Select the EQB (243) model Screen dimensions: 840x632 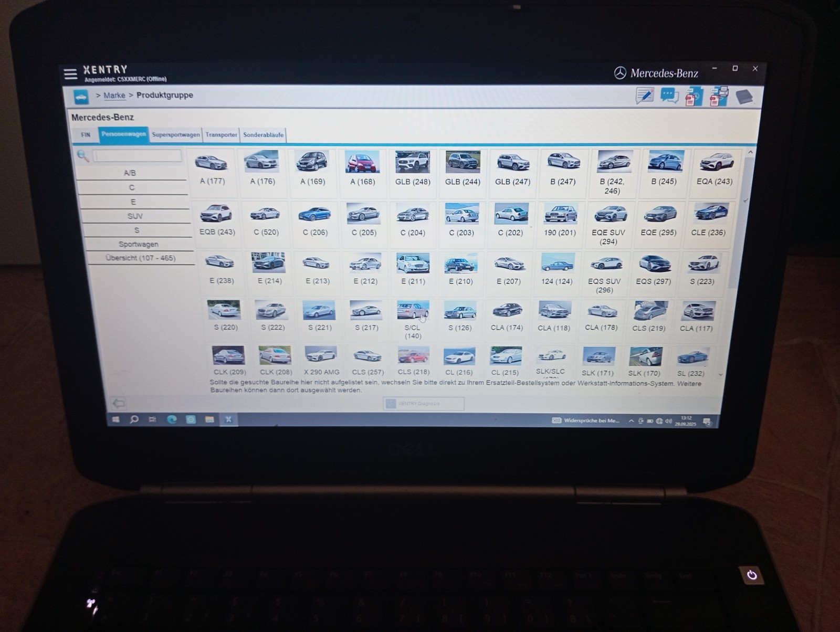[217, 220]
